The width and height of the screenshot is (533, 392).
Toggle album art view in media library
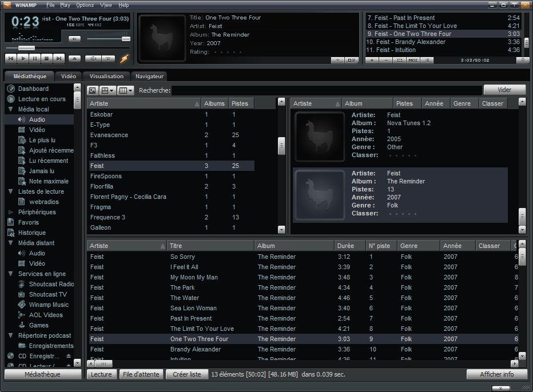93,90
